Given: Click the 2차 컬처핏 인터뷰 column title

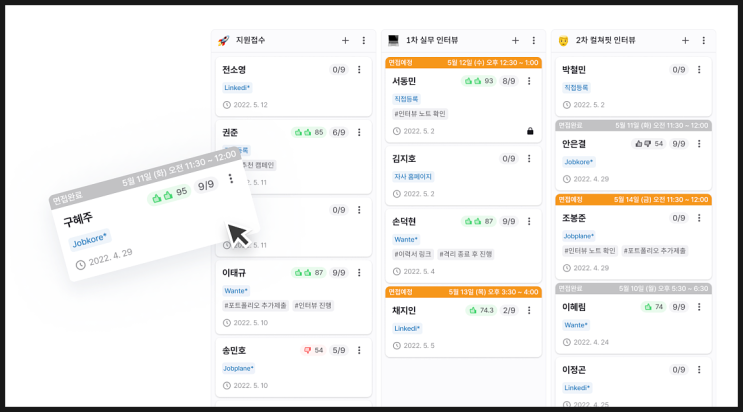Looking at the screenshot, I should coord(606,41).
